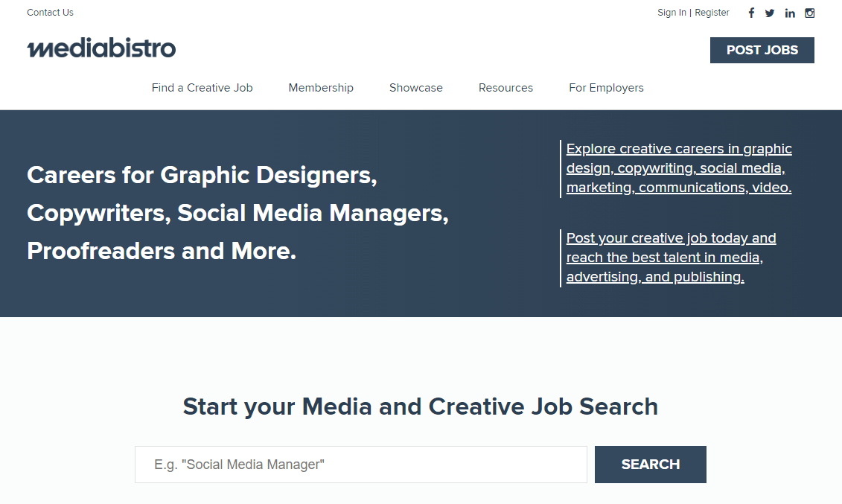Open the Sign In link

(x=672, y=13)
